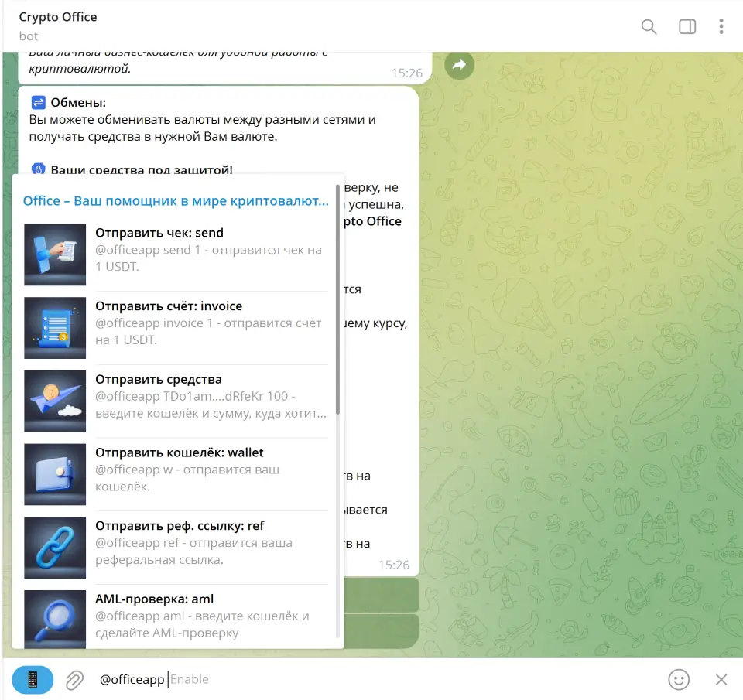Toggle the right sidebar panel icon

(687, 26)
